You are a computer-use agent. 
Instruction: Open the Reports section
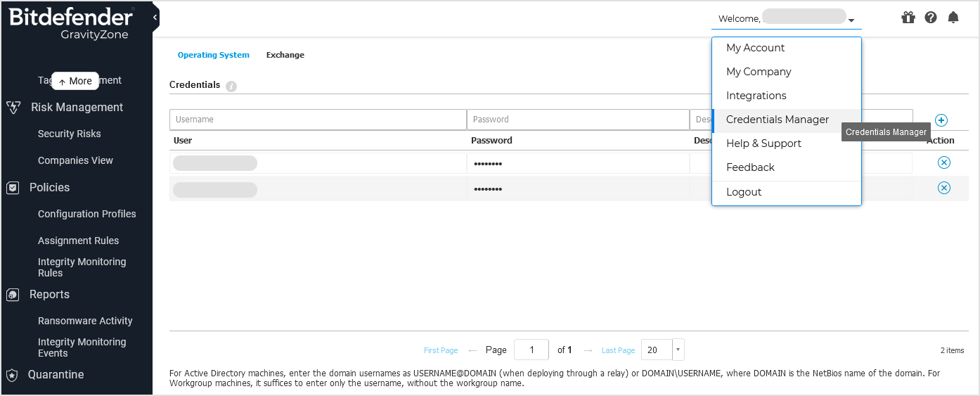point(49,295)
